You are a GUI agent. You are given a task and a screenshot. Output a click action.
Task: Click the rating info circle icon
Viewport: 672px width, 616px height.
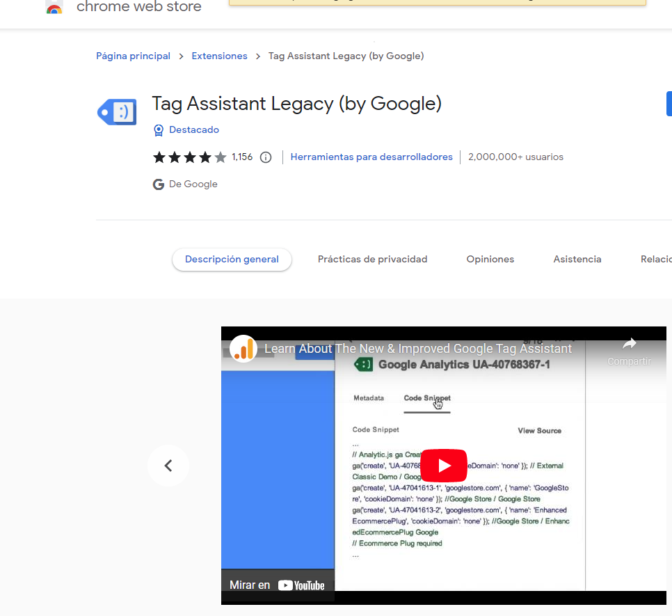(266, 157)
